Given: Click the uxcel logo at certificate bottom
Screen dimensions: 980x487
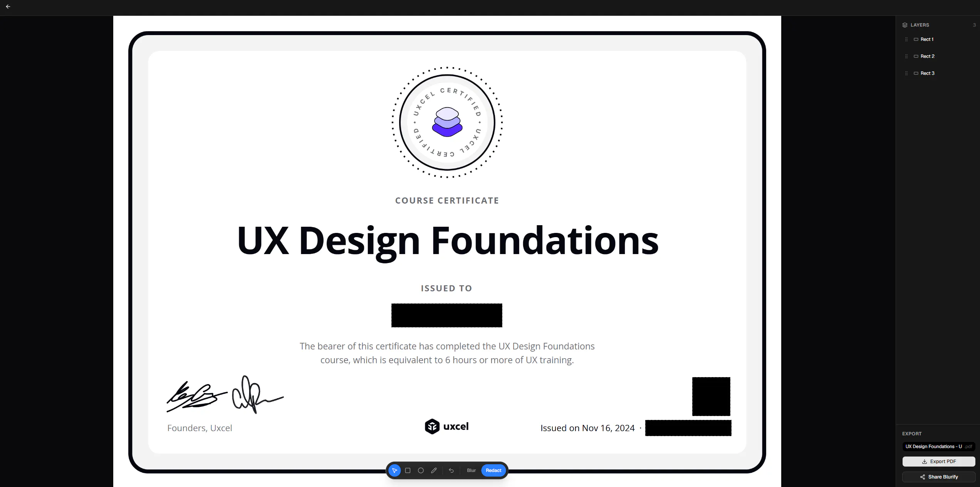Looking at the screenshot, I should (447, 426).
